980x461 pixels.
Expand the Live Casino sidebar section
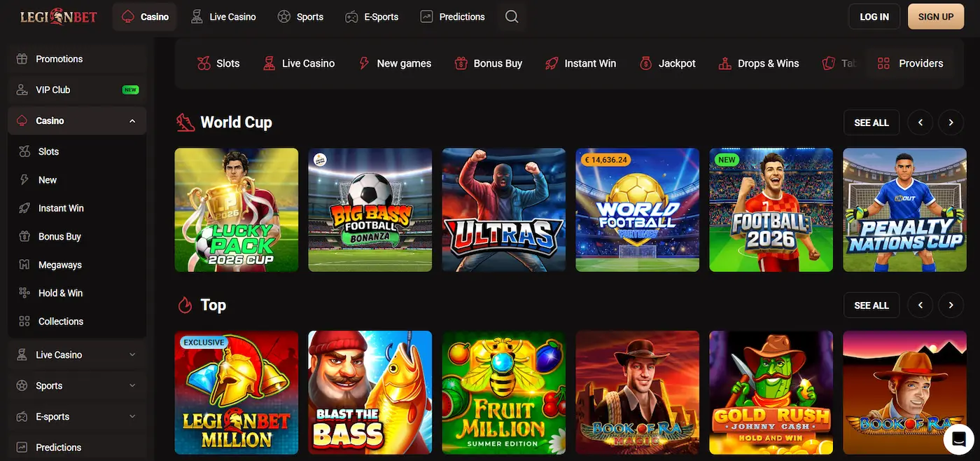(x=132, y=355)
